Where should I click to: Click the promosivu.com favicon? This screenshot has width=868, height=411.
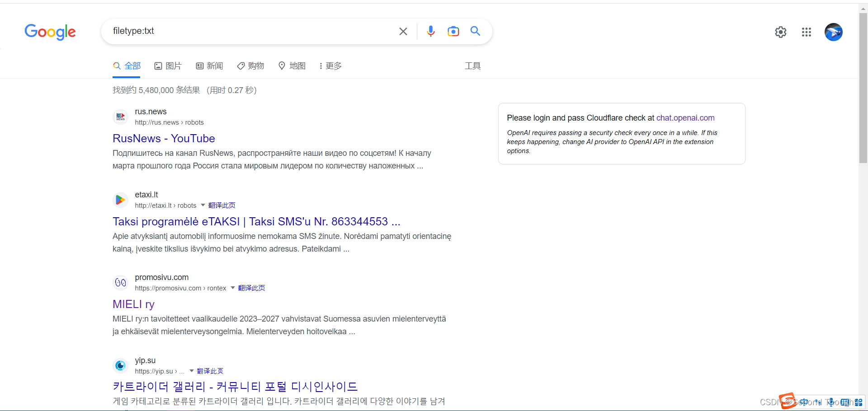point(120,283)
